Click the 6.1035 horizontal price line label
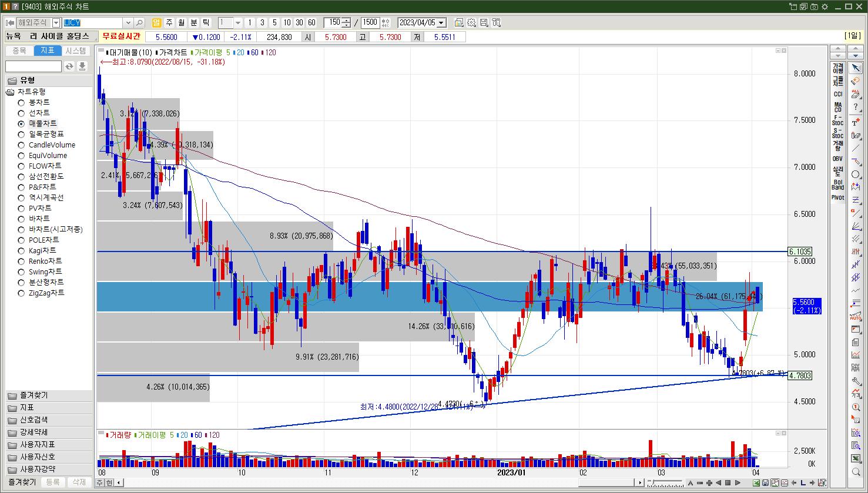Viewport: 868px width, 493px height. tap(800, 251)
